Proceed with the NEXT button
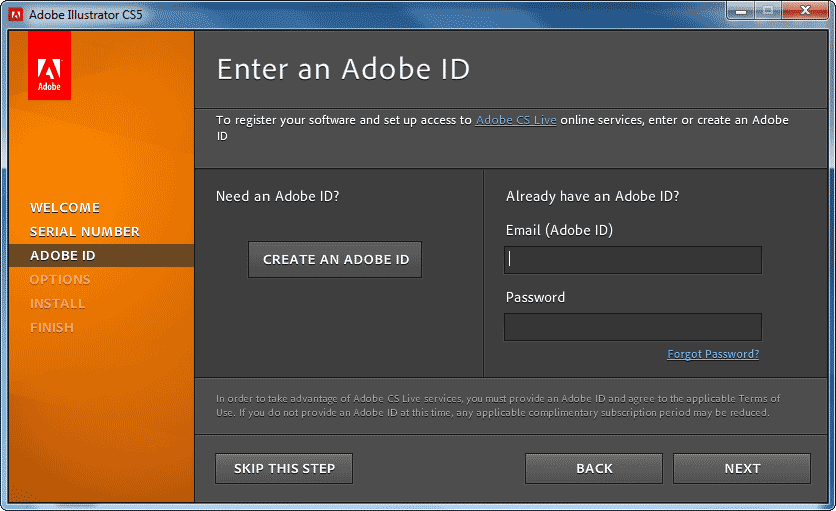The height and width of the screenshot is (511, 836). click(742, 468)
